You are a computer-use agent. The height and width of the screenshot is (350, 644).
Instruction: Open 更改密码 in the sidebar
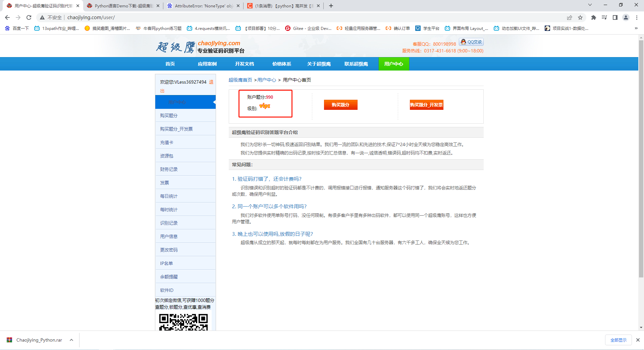pos(185,250)
